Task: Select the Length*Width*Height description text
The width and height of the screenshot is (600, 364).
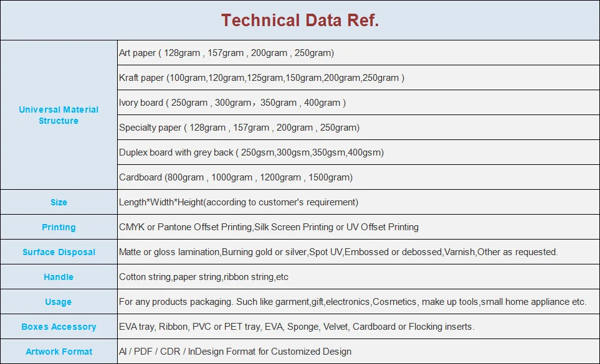Action: click(x=239, y=202)
